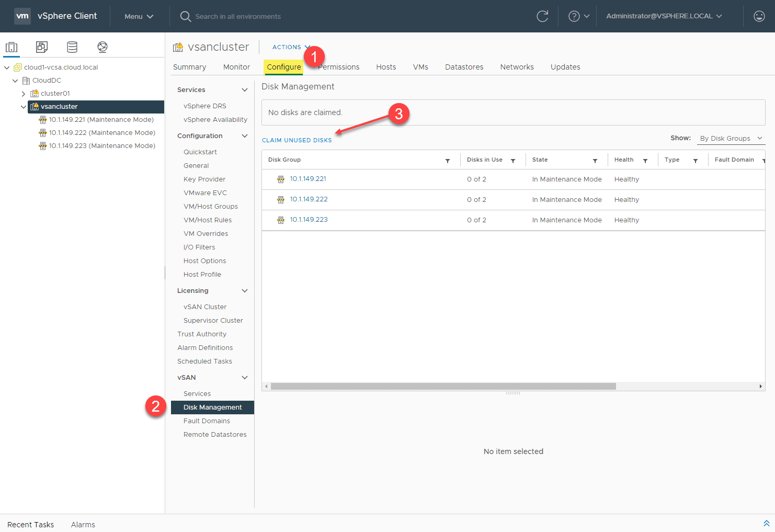Open the ACTIONS dropdown for vsancluster
The width and height of the screenshot is (775, 532).
coord(291,47)
